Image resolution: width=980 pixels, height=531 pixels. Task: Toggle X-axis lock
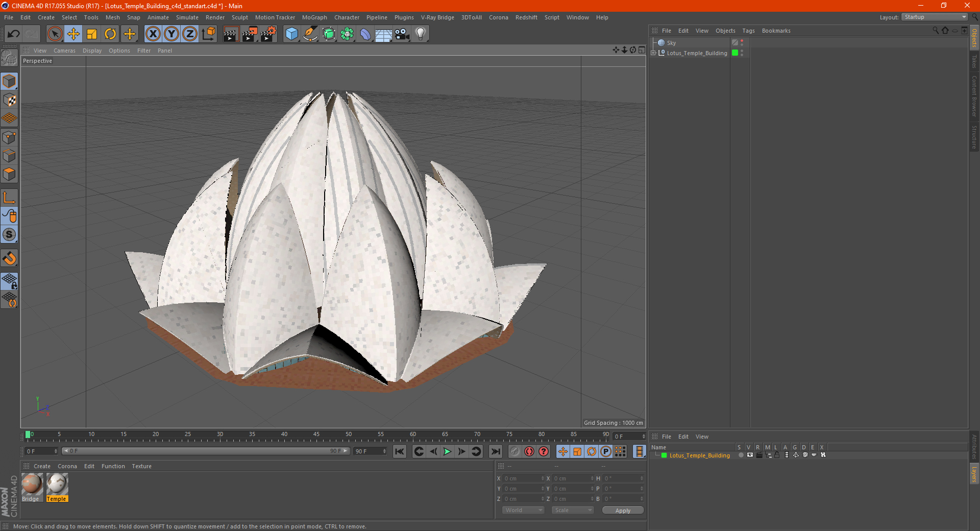(x=153, y=34)
